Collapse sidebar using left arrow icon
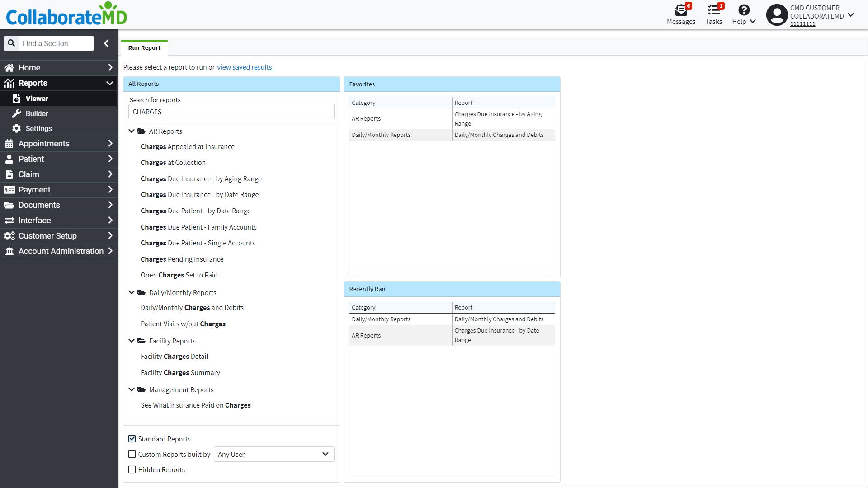The height and width of the screenshot is (488, 868). (106, 43)
